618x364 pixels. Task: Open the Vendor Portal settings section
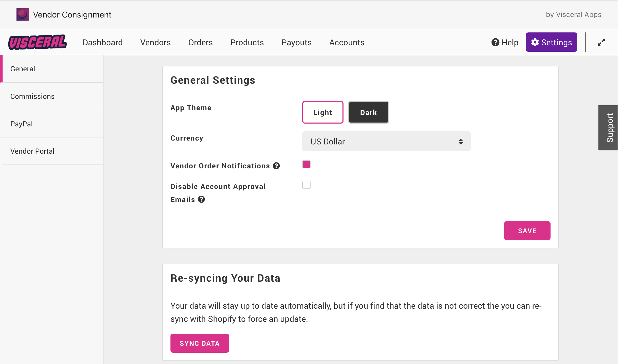pyautogui.click(x=32, y=151)
